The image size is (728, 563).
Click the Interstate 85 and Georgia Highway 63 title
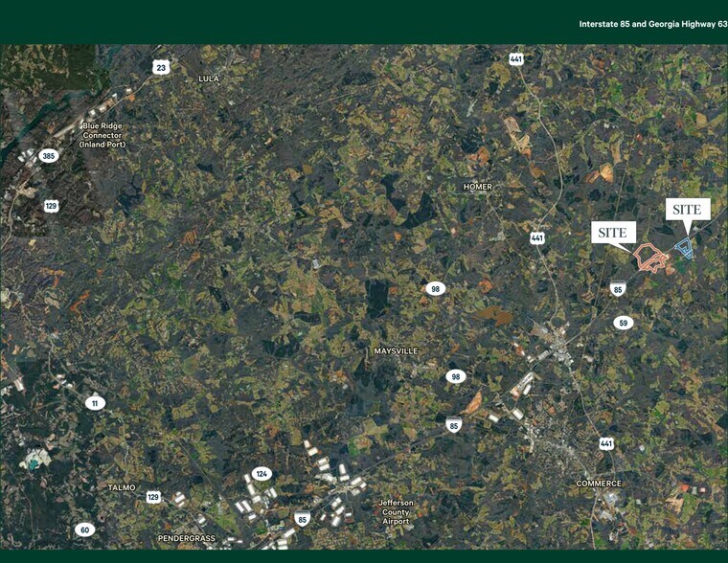[652, 24]
